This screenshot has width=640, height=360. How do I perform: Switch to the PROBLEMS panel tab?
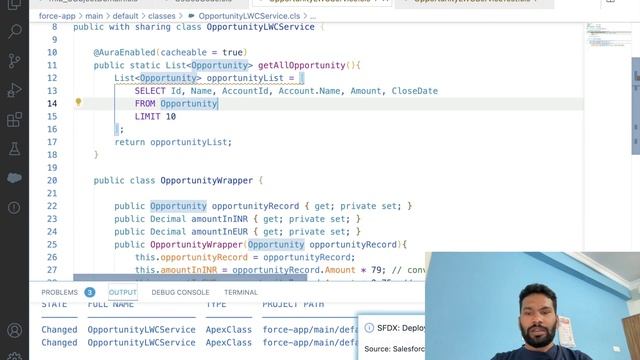(59, 292)
